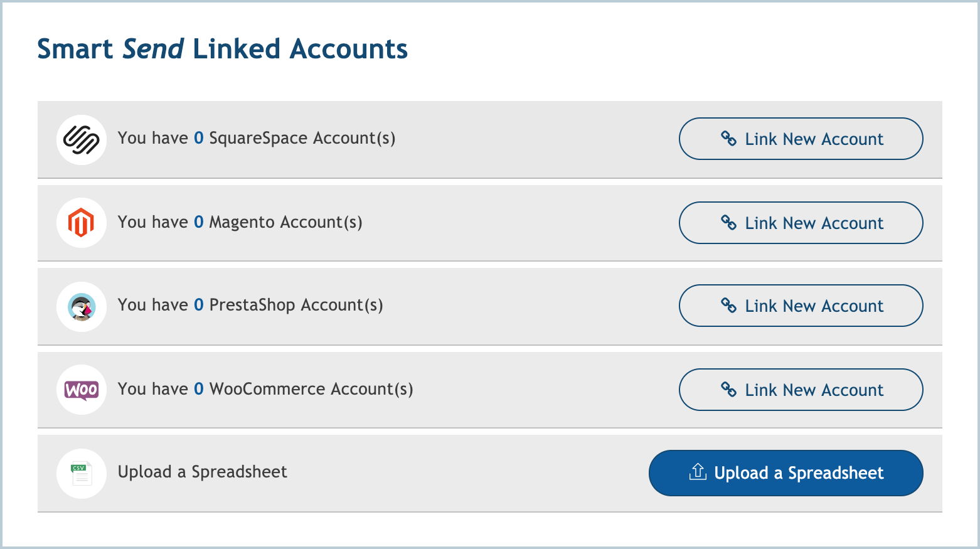
Task: Link a new SquareSpace account
Action: pos(801,139)
